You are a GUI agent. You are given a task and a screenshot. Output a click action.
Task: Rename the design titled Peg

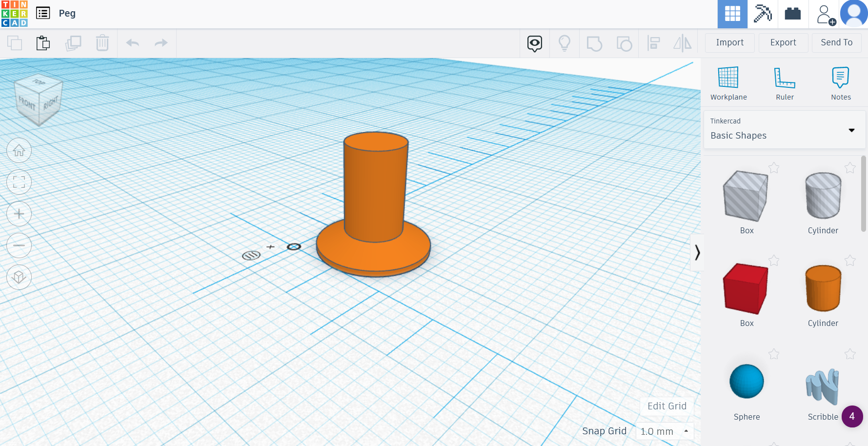tap(67, 13)
